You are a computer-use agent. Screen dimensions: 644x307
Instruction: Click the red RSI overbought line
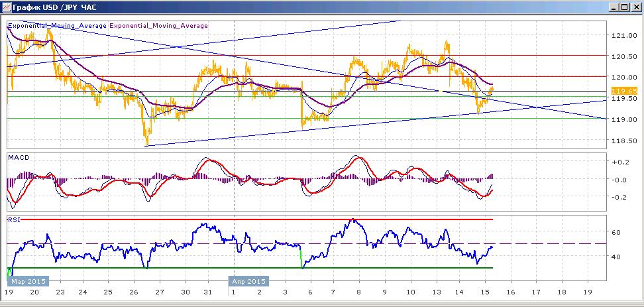coord(256,219)
